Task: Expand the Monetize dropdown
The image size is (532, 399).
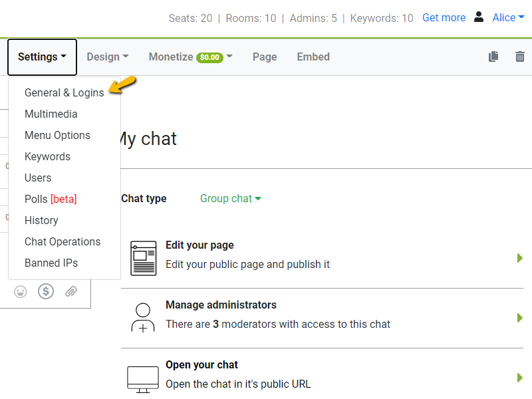Action: coord(190,57)
